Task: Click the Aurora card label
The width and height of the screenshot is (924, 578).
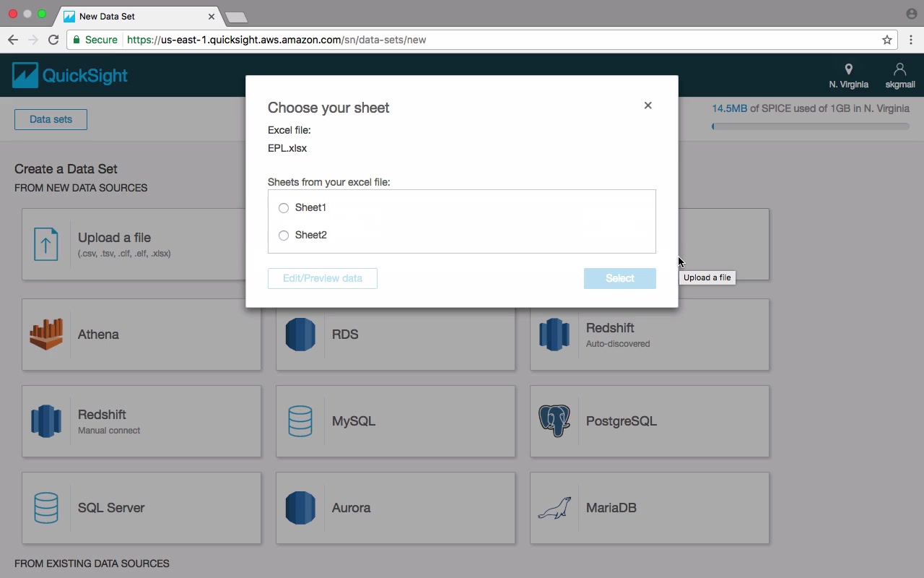Action: (x=351, y=508)
